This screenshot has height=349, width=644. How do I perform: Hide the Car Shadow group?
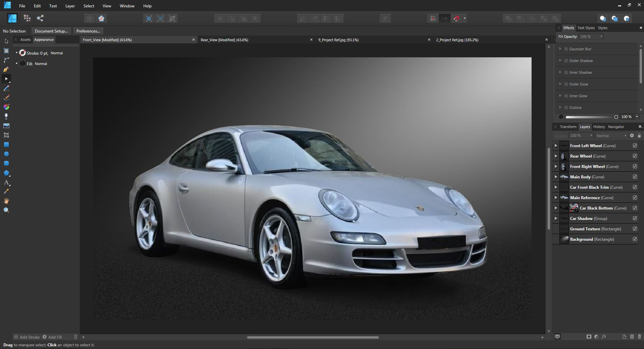635,218
